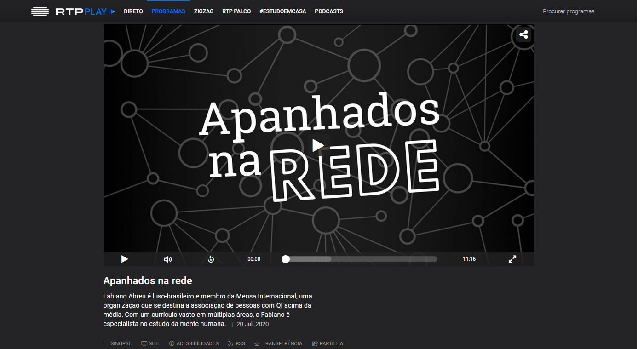Open the RSS feed link
The image size is (644, 349).
(237, 343)
